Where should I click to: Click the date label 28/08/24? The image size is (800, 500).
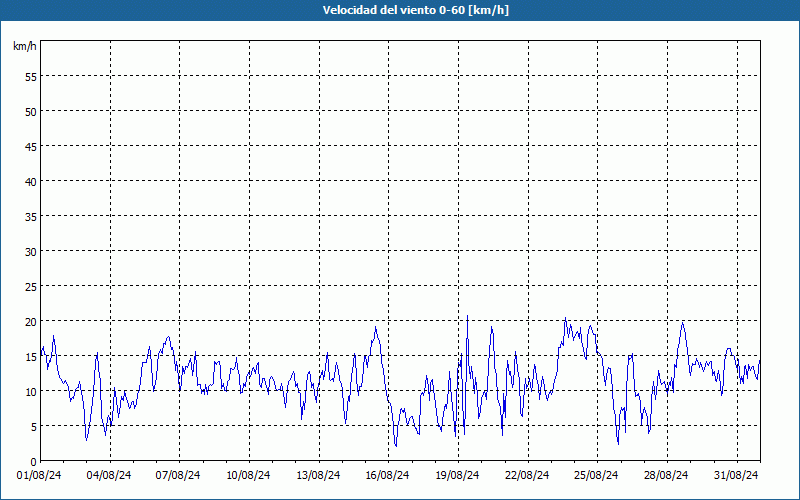pos(666,475)
